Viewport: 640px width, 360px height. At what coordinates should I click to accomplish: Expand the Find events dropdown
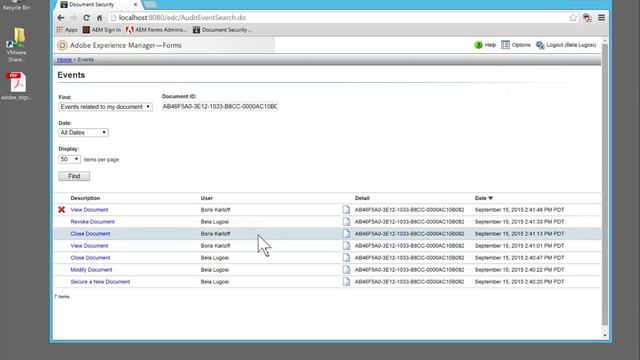point(105,107)
